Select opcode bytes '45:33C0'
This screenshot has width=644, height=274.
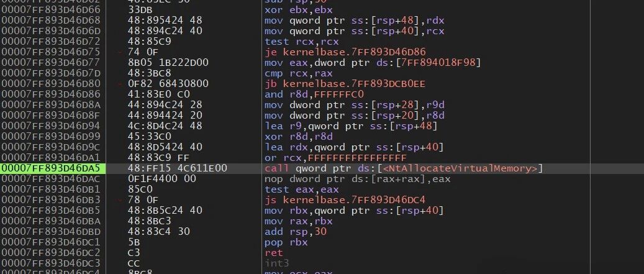[150, 137]
